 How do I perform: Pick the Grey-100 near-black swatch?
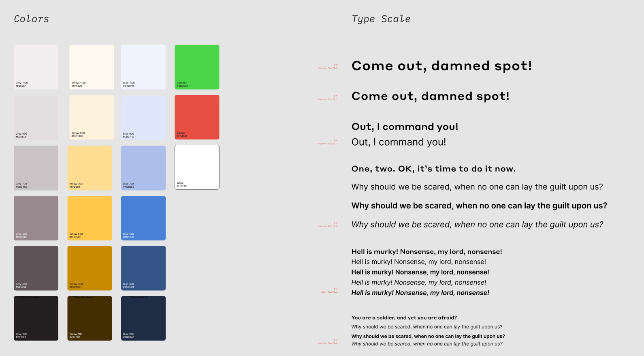(x=36, y=318)
